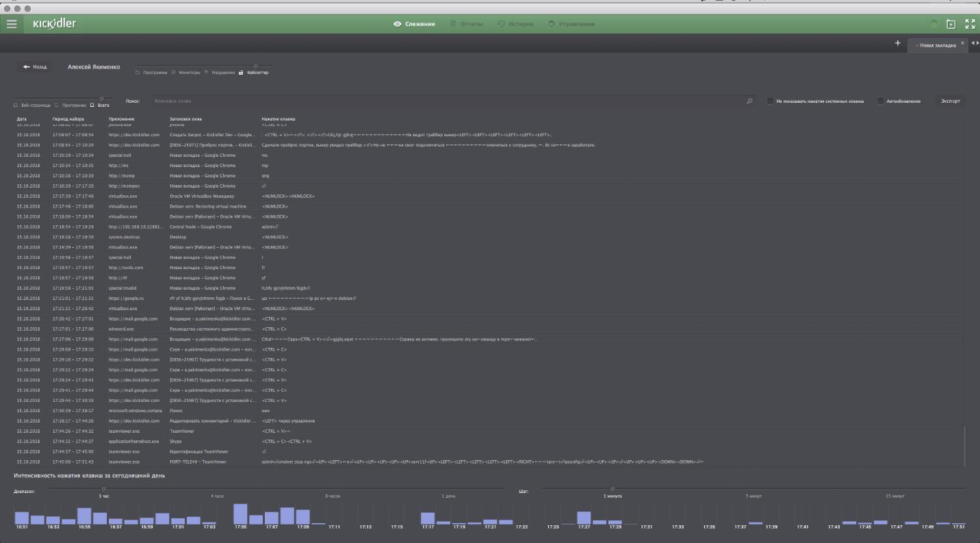Image resolution: width=980 pixels, height=543 pixels.
Task: Click the Kickidler logo
Action: [x=55, y=24]
